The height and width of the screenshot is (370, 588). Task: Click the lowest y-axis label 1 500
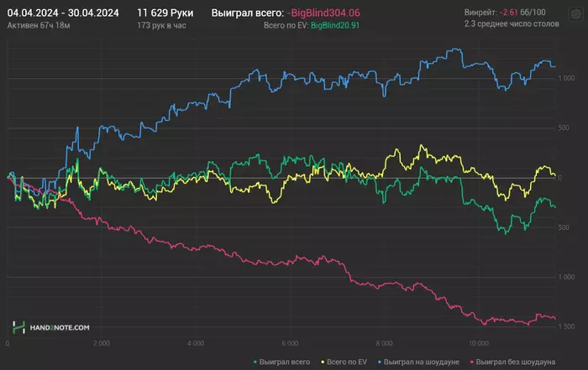click(x=566, y=326)
